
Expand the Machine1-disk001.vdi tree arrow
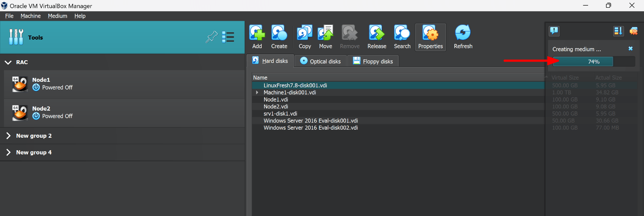(x=257, y=93)
